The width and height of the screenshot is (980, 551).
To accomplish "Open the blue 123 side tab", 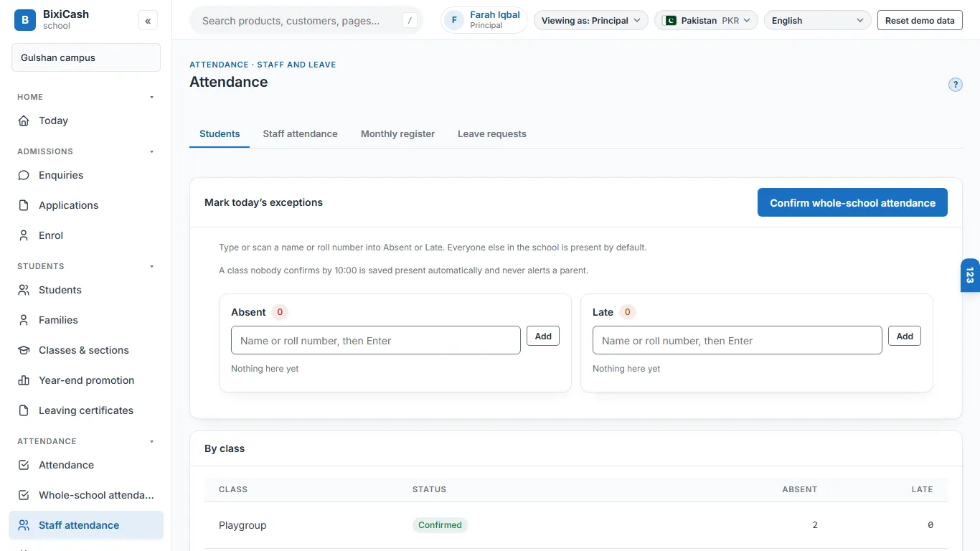I will [x=970, y=275].
